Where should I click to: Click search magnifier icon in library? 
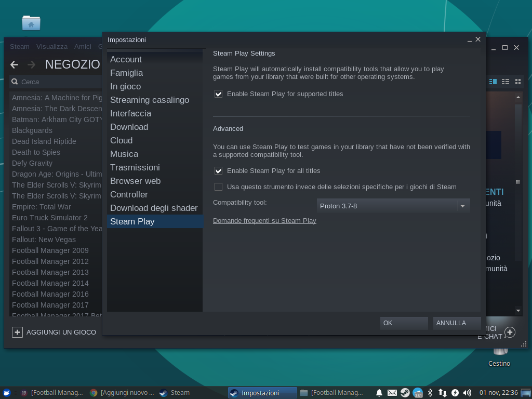tap(15, 82)
